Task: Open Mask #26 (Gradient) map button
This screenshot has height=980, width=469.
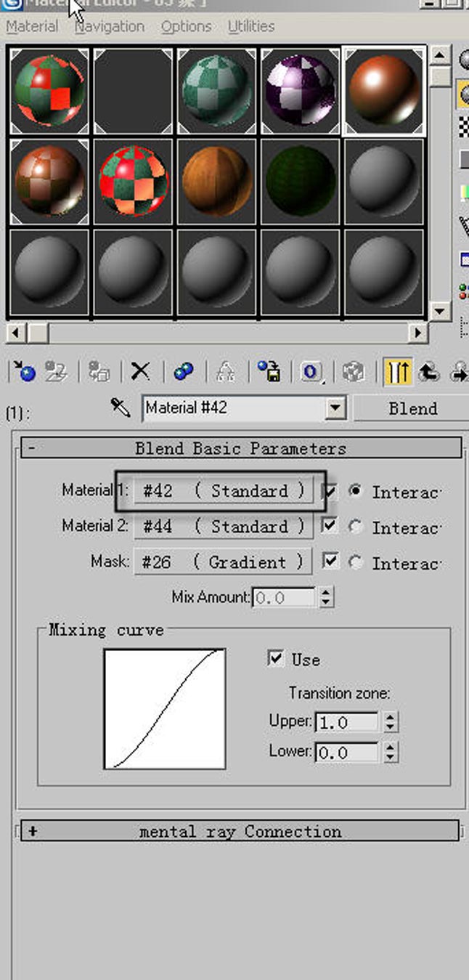Action: (x=224, y=562)
